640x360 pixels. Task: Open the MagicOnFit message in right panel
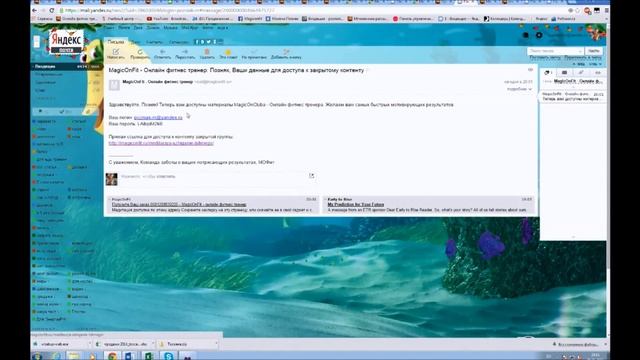click(573, 97)
